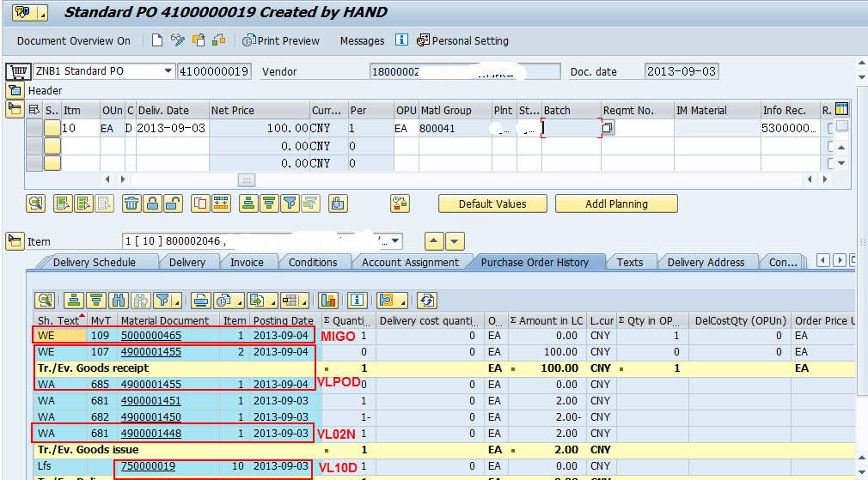Click the Print Preview button
This screenshot has height=480, width=868.
tap(281, 41)
